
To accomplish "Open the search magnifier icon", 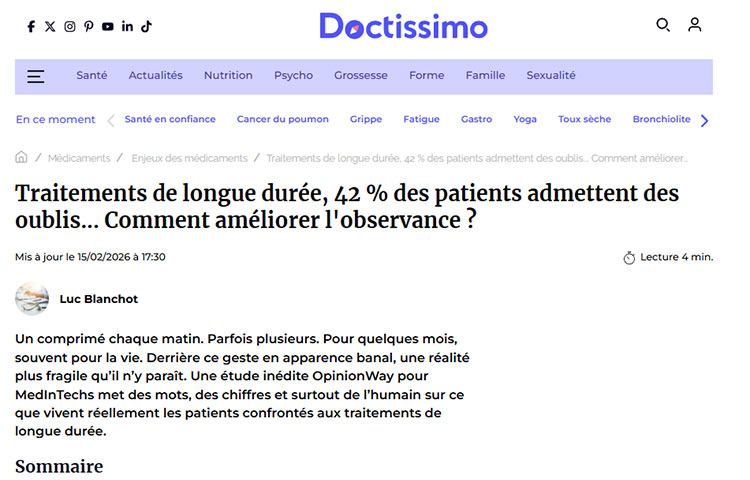I will [x=663, y=25].
